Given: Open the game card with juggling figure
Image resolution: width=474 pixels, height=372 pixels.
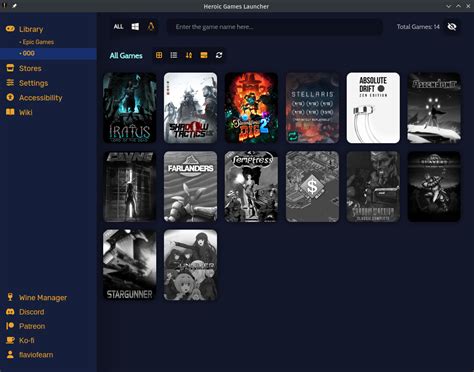Looking at the screenshot, I should click(434, 108).
